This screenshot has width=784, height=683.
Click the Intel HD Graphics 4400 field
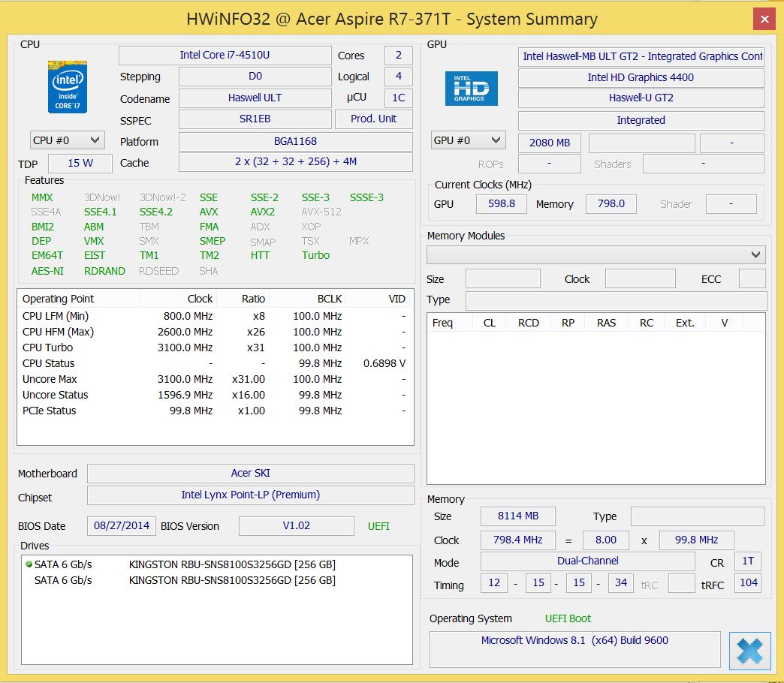tap(641, 77)
